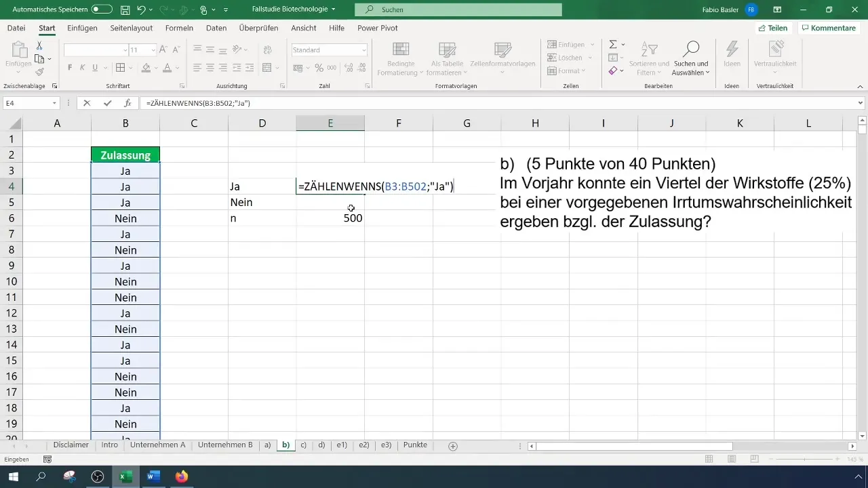
Task: Add a new sheet with plus icon
Action: [453, 446]
